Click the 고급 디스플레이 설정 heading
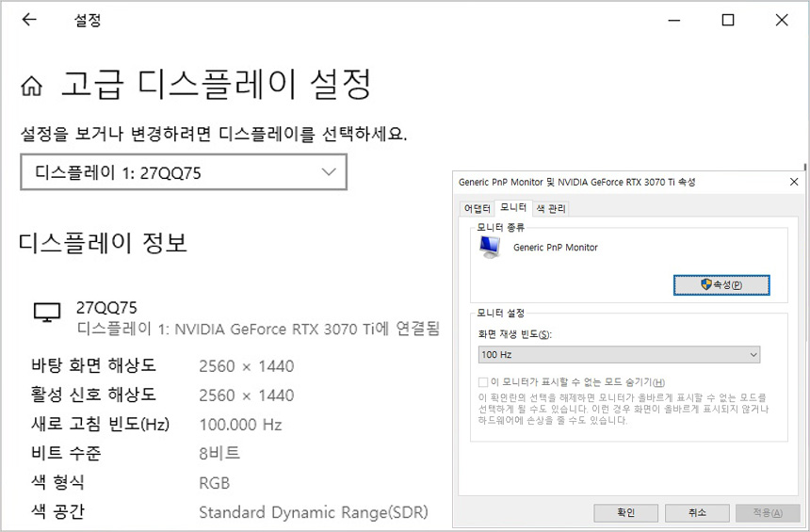 [x=216, y=85]
